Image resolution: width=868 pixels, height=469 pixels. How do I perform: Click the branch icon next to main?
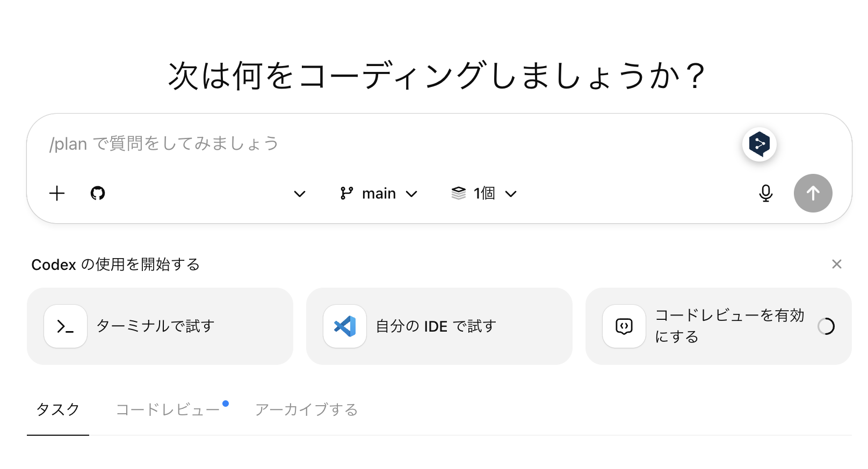pyautogui.click(x=348, y=193)
